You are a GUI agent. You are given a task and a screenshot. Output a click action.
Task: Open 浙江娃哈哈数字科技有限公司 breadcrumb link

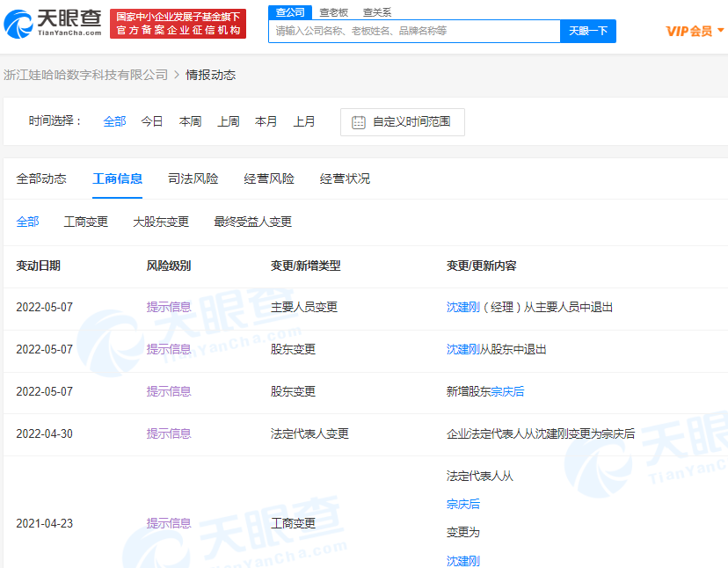click(86, 75)
